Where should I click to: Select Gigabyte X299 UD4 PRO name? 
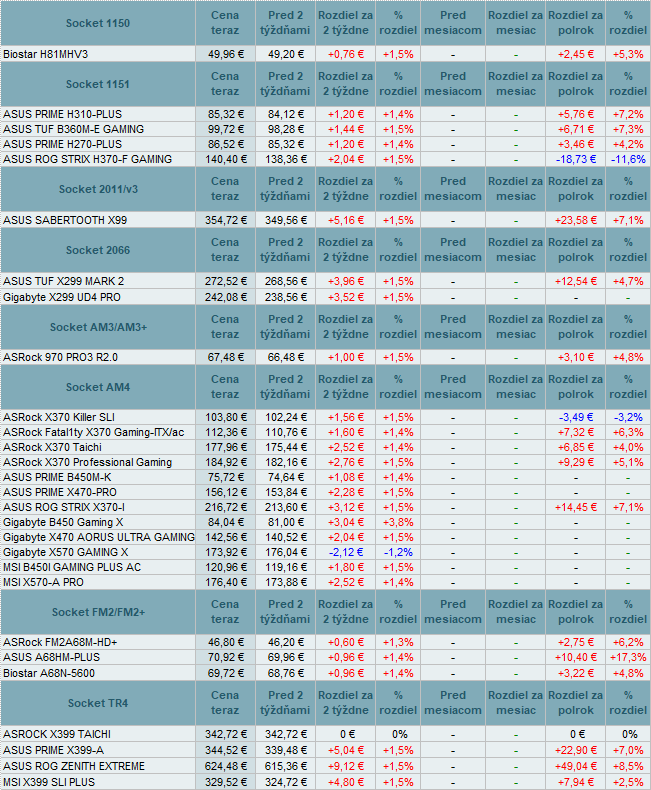click(x=62, y=297)
